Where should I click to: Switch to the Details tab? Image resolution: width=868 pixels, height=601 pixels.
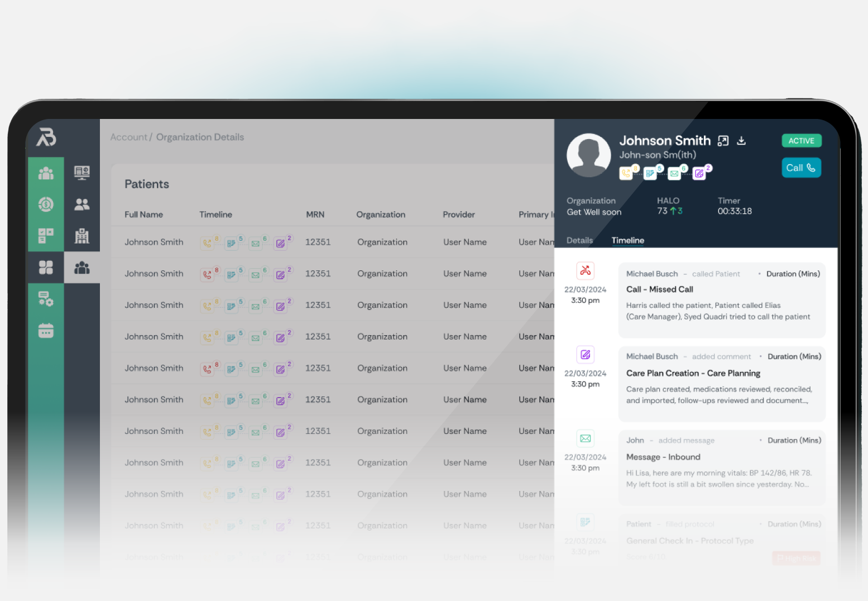tap(579, 240)
